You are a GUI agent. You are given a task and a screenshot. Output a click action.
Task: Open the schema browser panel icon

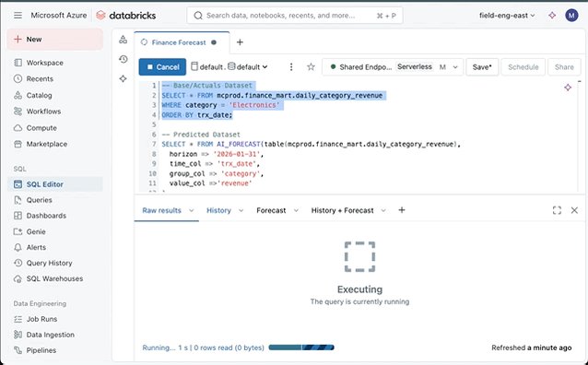(123, 40)
